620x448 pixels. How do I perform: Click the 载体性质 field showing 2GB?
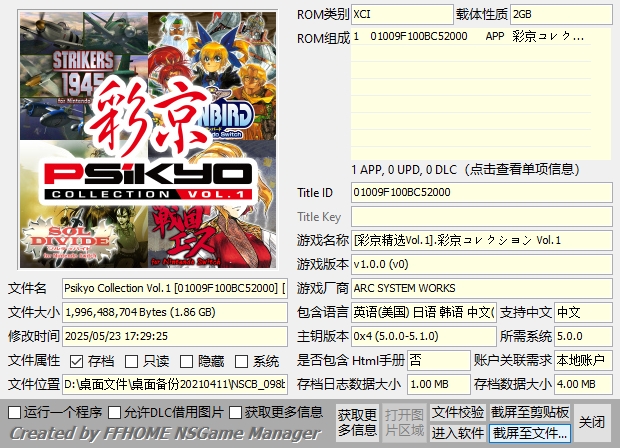coord(561,15)
